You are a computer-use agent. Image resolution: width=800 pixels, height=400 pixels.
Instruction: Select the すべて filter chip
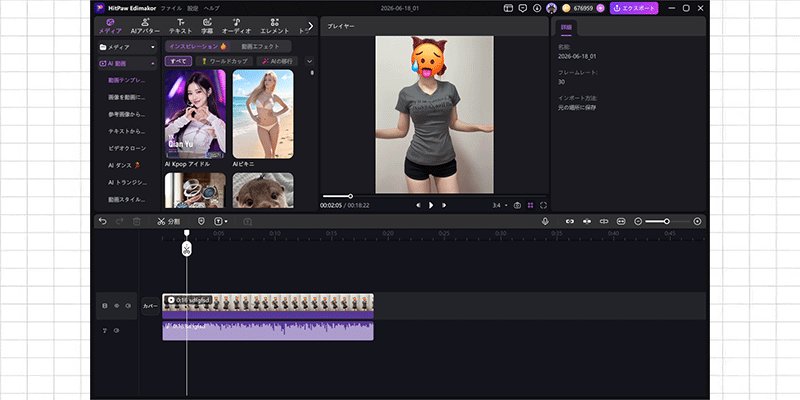[x=178, y=61]
